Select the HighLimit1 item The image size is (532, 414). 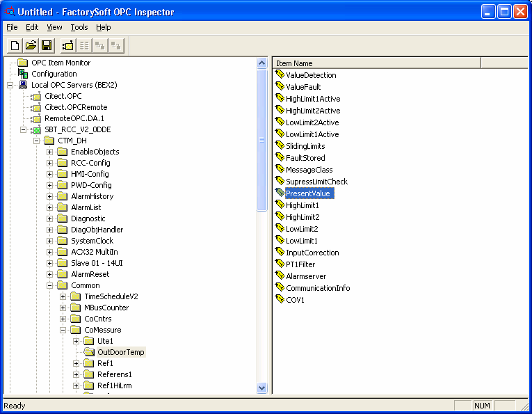click(303, 205)
